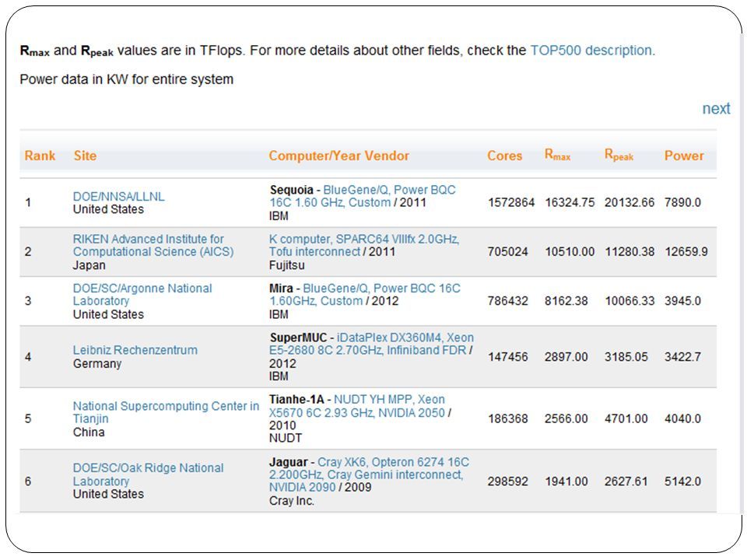Screen dimensions: 747x560
Task: Click the Cray Inc. vendor text
Action: click(x=292, y=501)
